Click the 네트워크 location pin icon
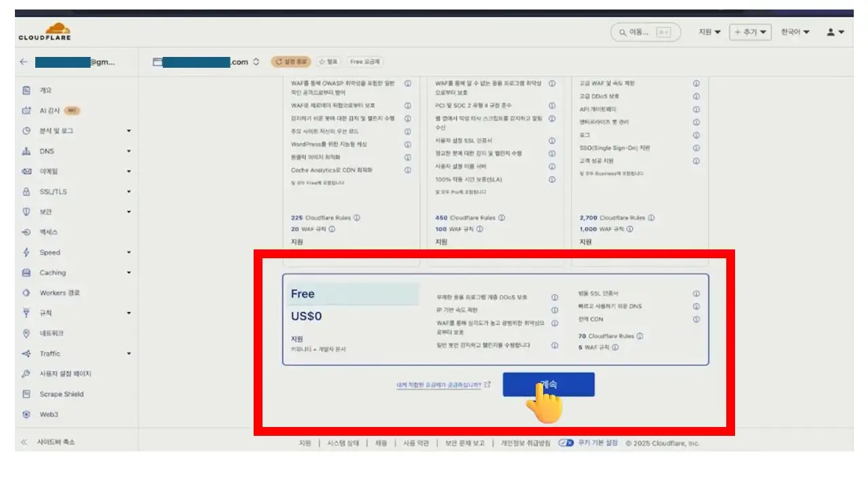Viewport: 868px width, 488px height. click(26, 333)
